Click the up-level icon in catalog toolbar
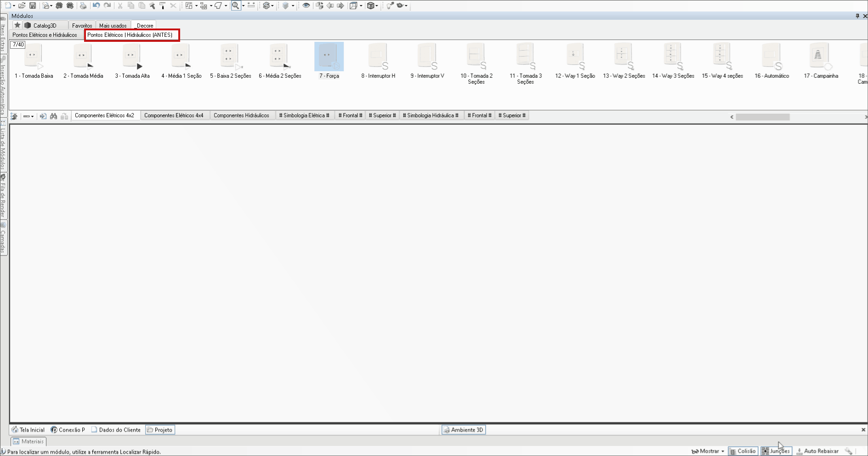This screenshot has height=456, width=868. pos(14,116)
